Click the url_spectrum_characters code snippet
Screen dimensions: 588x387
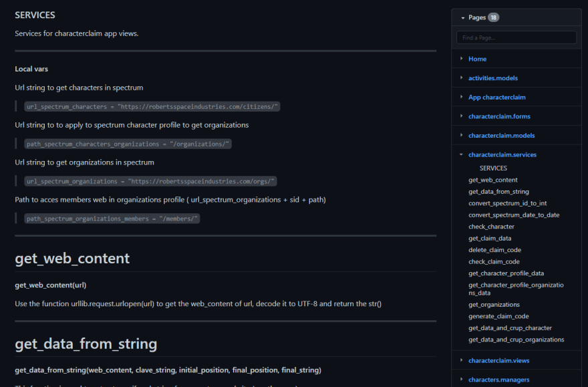pyautogui.click(x=152, y=106)
